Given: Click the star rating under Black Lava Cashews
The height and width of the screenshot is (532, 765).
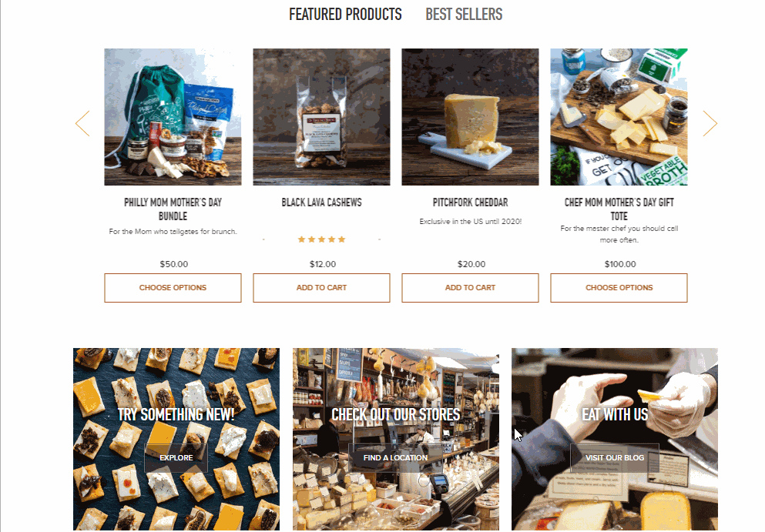Looking at the screenshot, I should coord(321,239).
